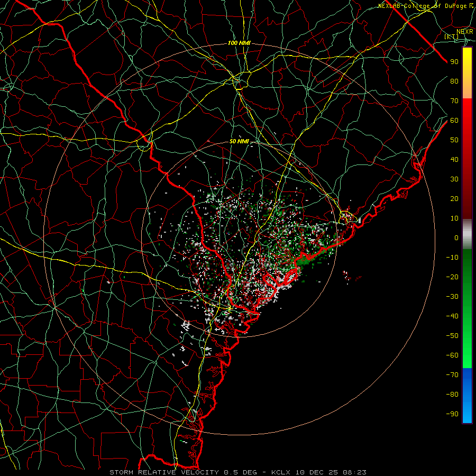
Task: Click the positive 80 knot scale label
Action: (x=454, y=81)
